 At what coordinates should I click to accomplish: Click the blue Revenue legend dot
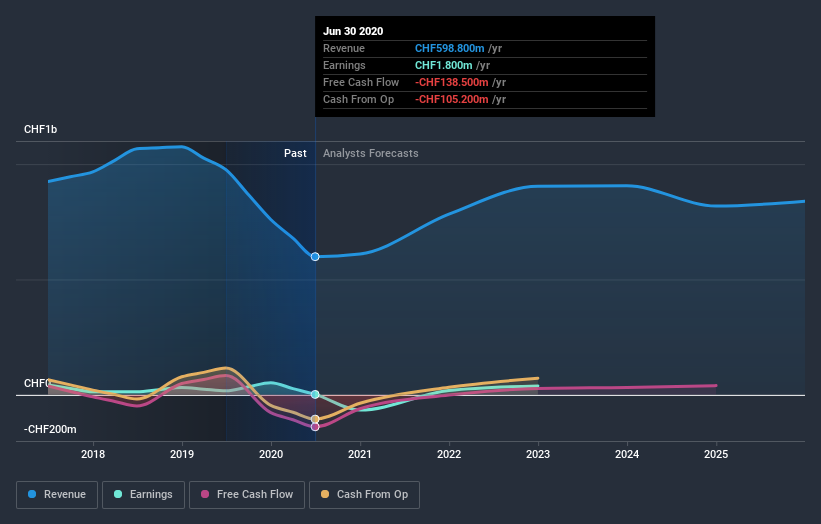32,494
